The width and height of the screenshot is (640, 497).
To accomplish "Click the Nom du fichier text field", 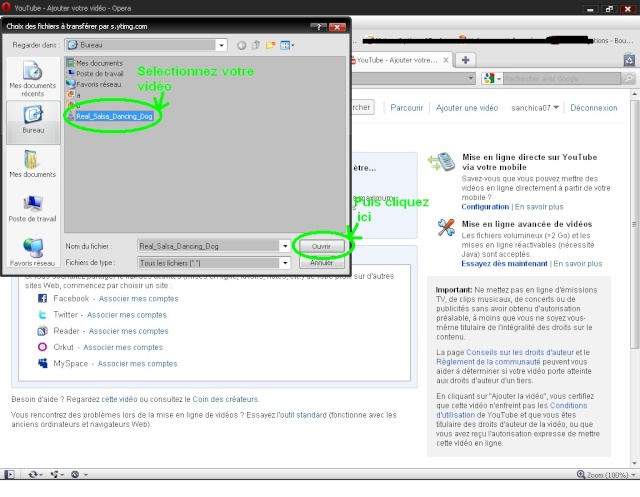I will pos(209,246).
